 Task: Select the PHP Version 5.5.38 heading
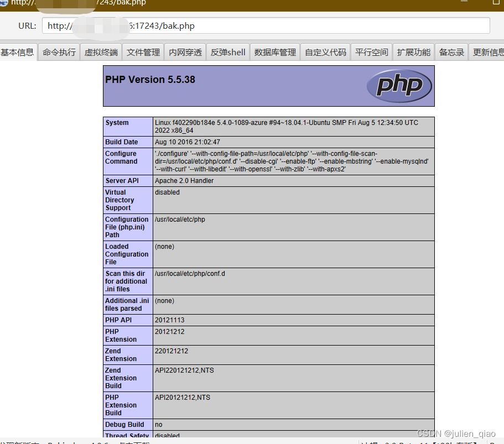pos(150,80)
